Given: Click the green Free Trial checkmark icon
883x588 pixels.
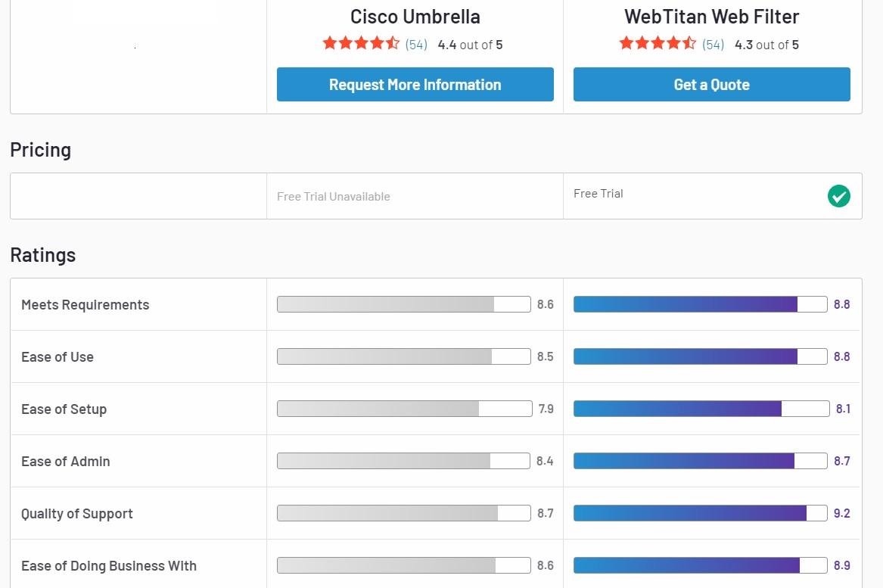Looking at the screenshot, I should tap(838, 196).
